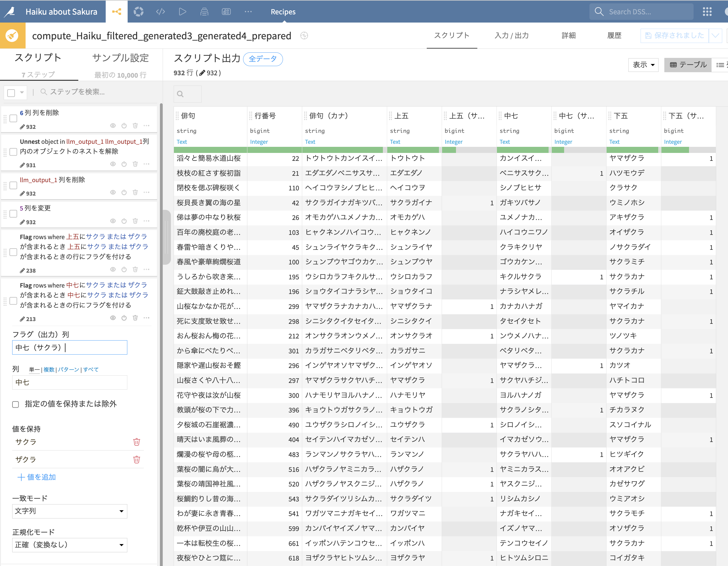Select checkbox of '5 列を変更' step
This screenshot has height=566, width=728.
tap(13, 214)
